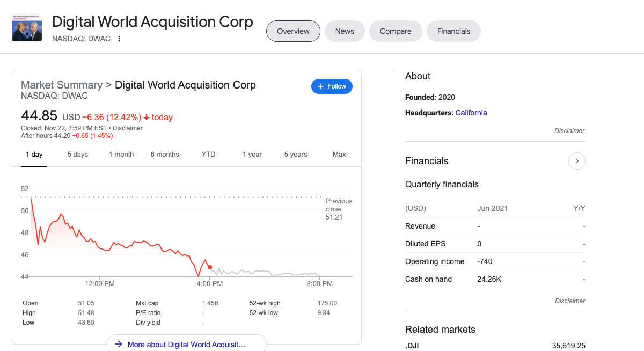Open the Compare tab
The image size is (644, 351).
(x=396, y=31)
